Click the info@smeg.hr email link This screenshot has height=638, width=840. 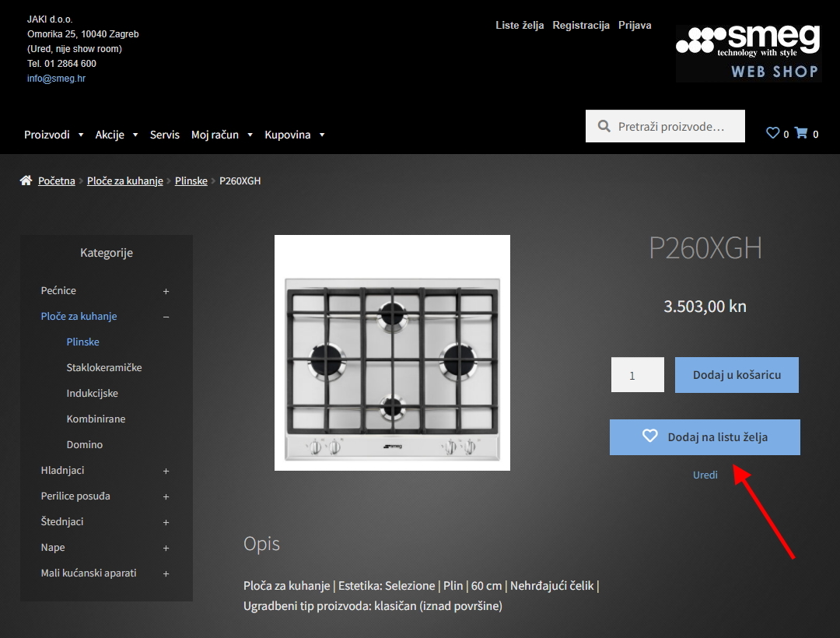pos(56,79)
